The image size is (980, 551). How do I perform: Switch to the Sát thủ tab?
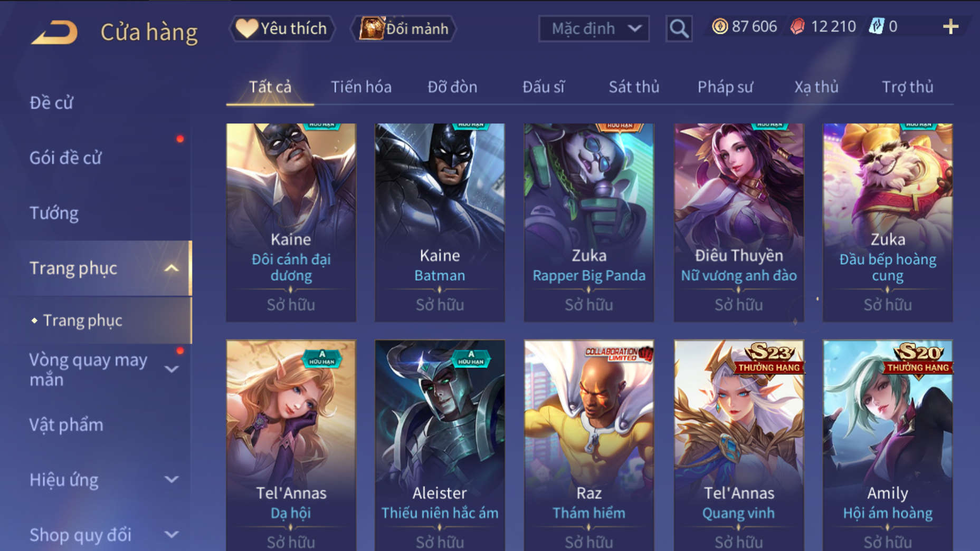(x=634, y=87)
